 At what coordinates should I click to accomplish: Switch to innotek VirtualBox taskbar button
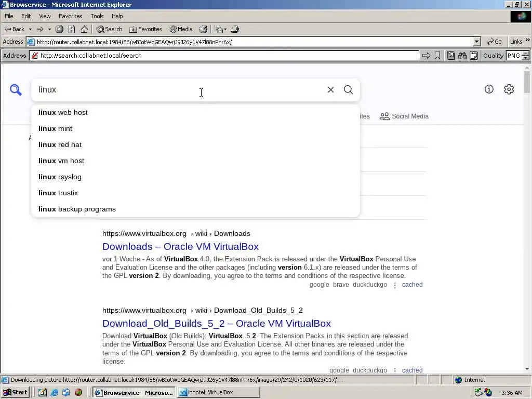(x=219, y=393)
